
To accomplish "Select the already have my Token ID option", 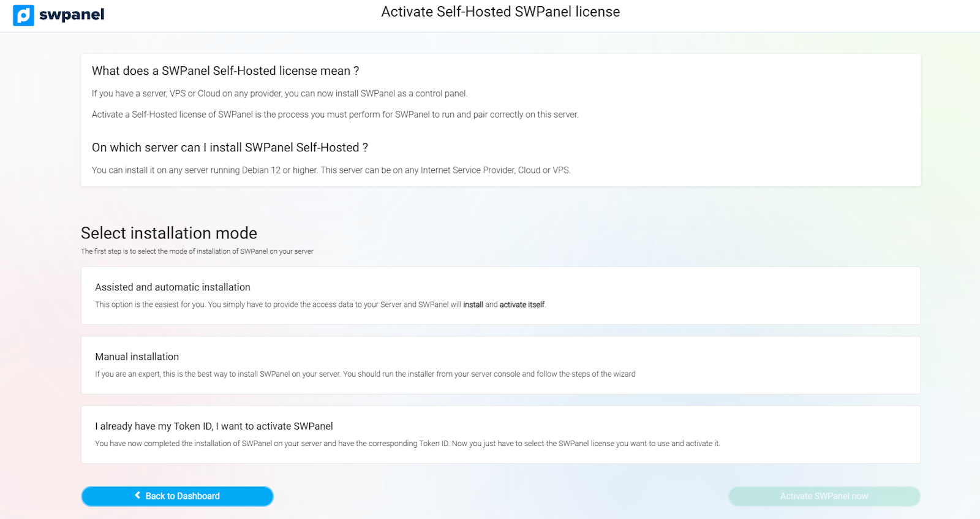I will click(x=500, y=434).
